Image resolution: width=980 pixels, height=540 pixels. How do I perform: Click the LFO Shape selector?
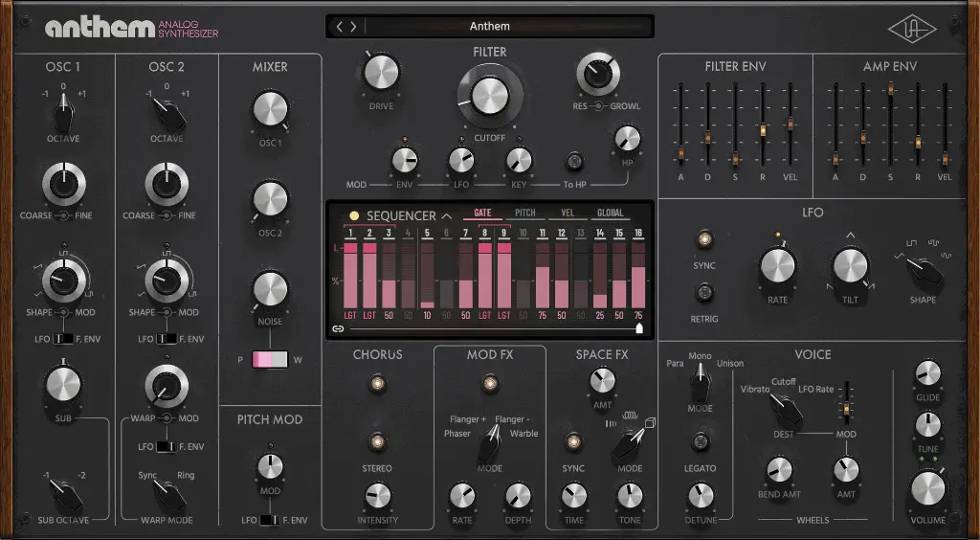coord(924,269)
